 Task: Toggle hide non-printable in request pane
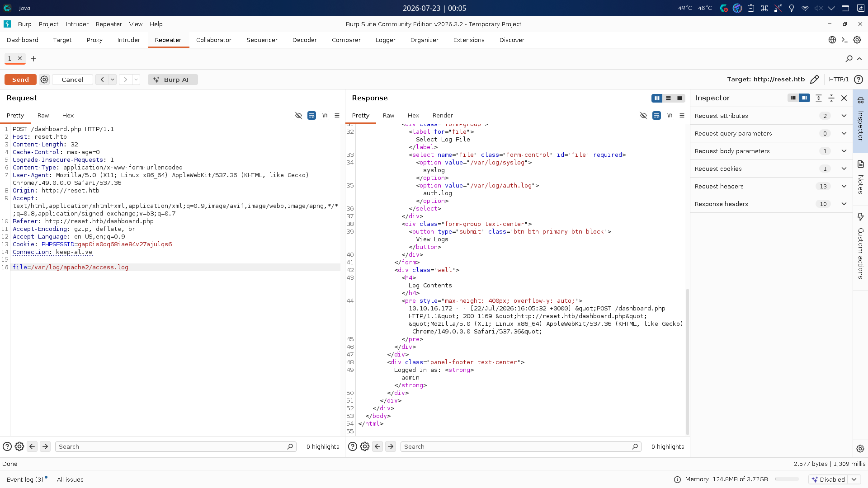tap(298, 116)
